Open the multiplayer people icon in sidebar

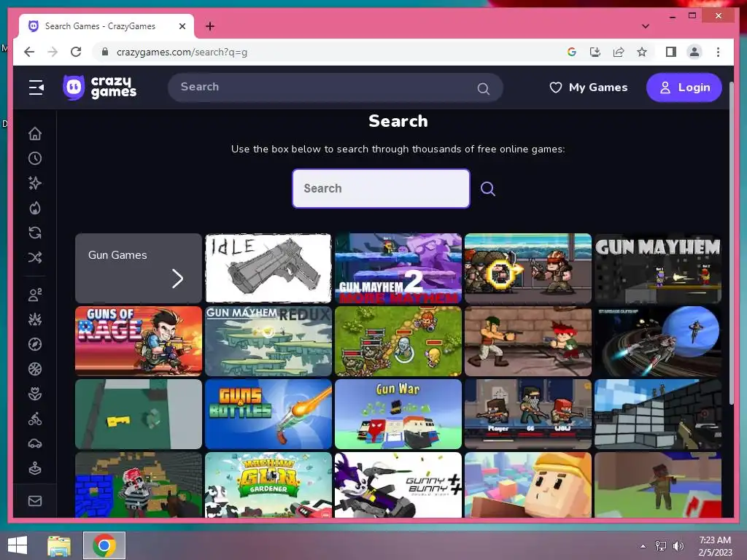click(x=35, y=295)
